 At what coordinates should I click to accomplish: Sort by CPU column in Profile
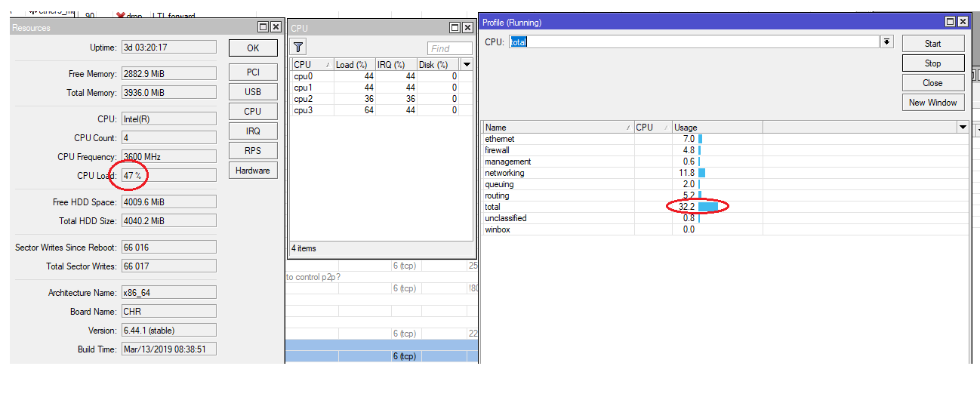(653, 128)
